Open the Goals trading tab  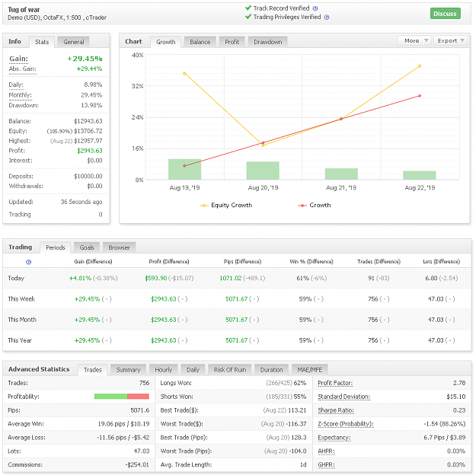[87, 247]
